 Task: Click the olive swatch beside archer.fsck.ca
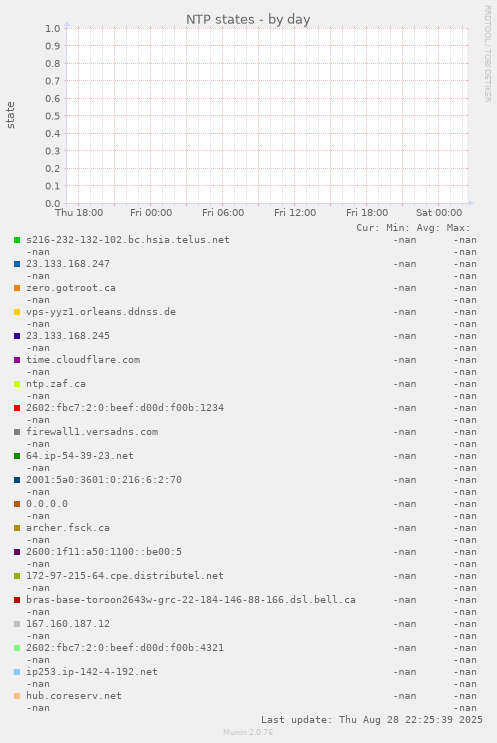(x=17, y=528)
